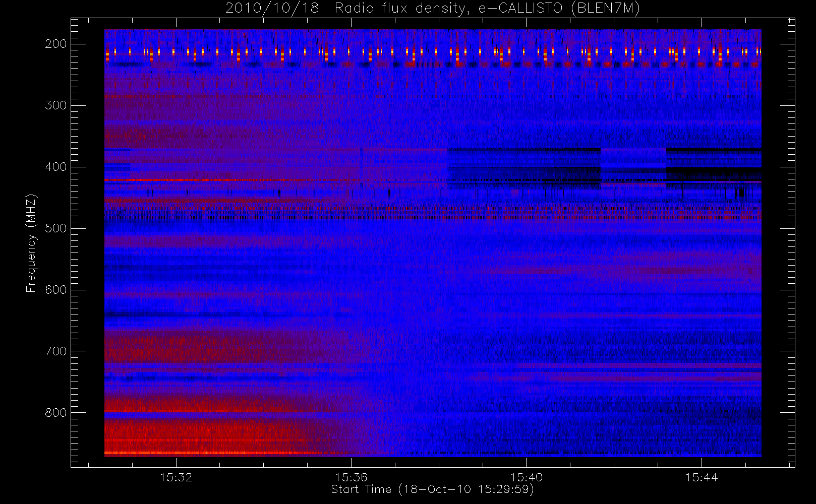Click the 200 frequency tick label

(x=56, y=44)
